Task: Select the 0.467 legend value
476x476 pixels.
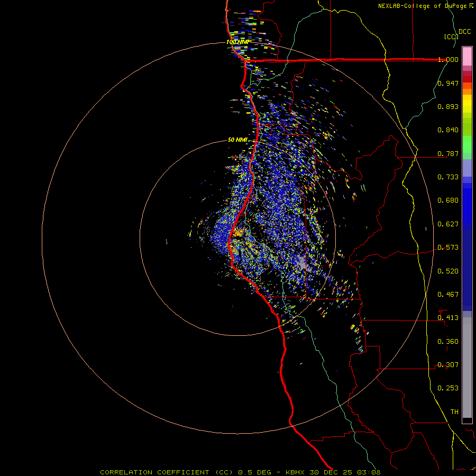Action: pos(448,295)
